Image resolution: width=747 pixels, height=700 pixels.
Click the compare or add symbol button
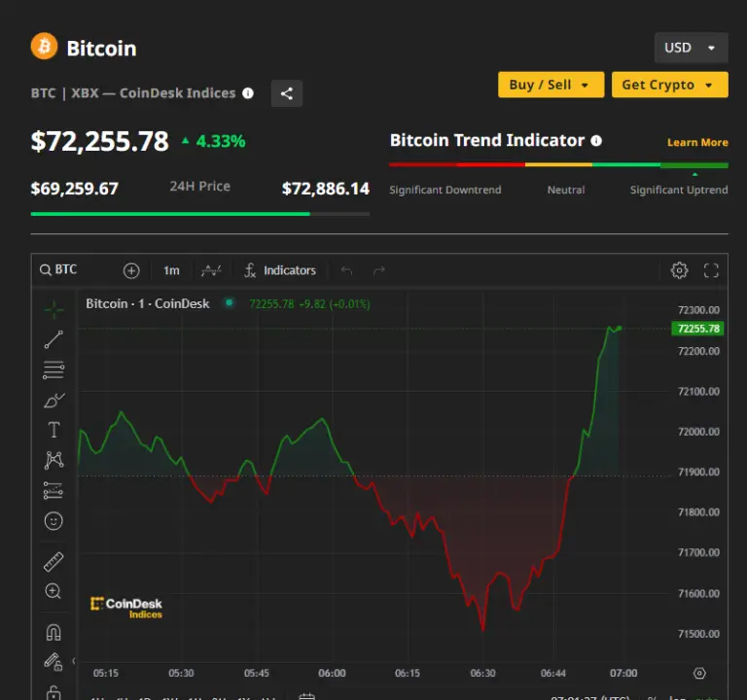131,270
